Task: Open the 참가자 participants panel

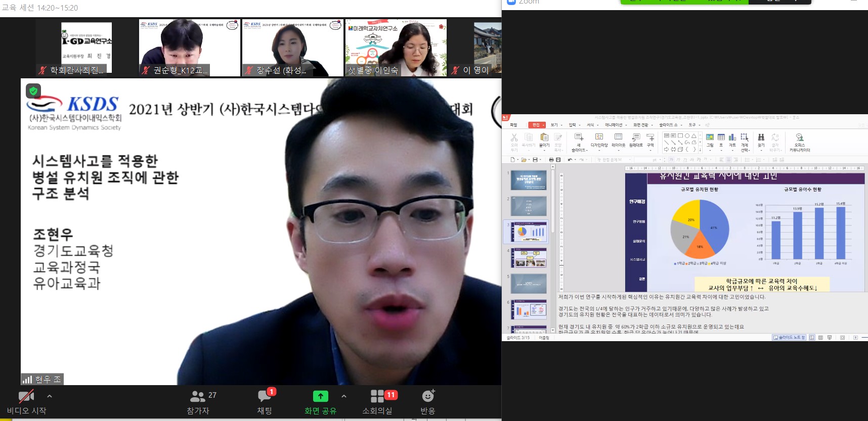Action: coord(198,397)
